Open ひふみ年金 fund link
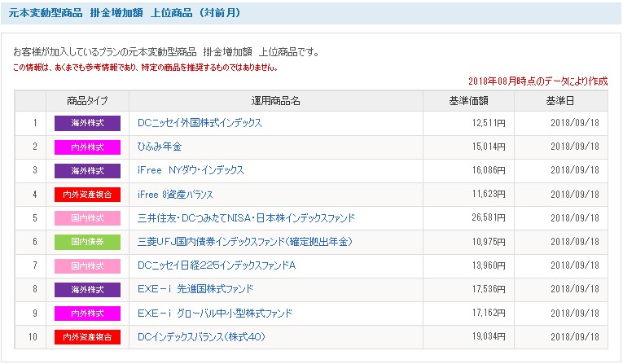Viewport: 623px width, 364px height. point(160,147)
